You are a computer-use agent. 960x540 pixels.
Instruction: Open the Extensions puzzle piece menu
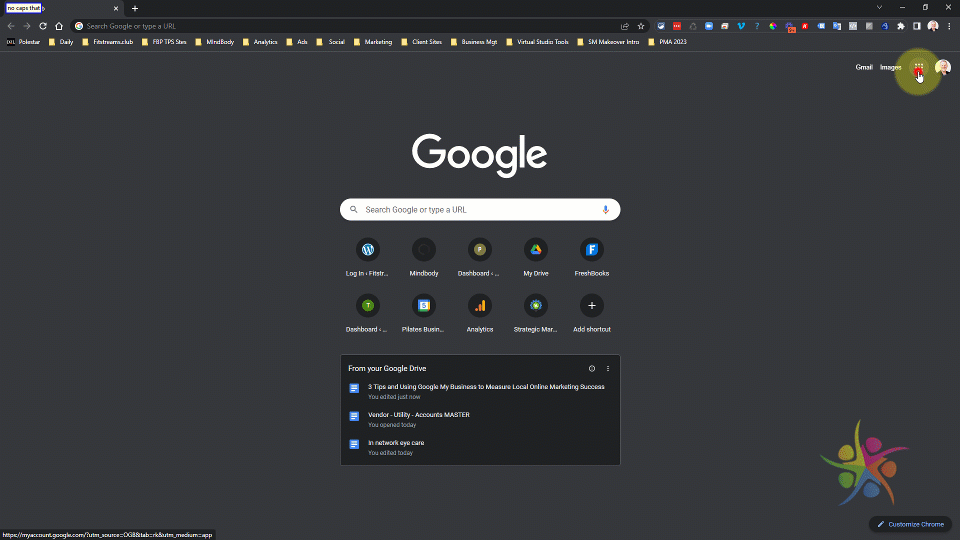901,26
